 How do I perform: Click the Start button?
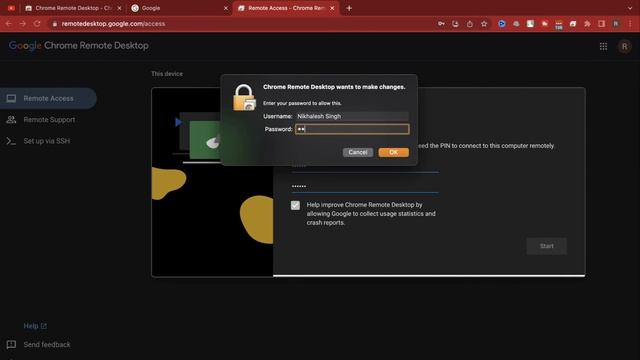547,246
